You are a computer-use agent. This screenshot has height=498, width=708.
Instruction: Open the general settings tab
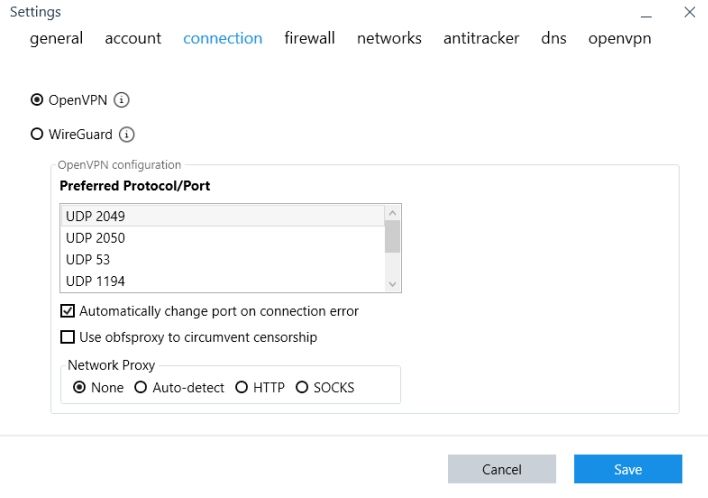(x=56, y=38)
